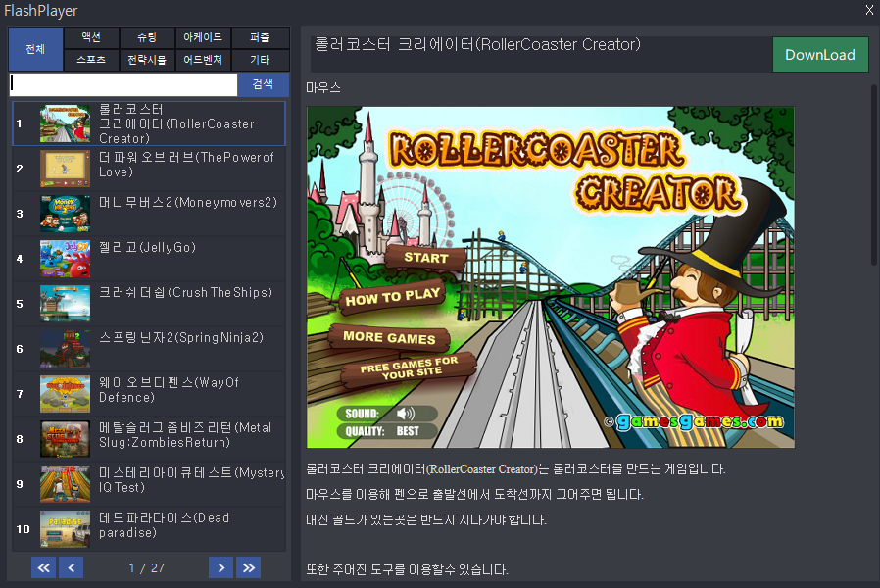Select the Way Of Defence thumbnail
880x588 pixels.
pyautogui.click(x=65, y=394)
